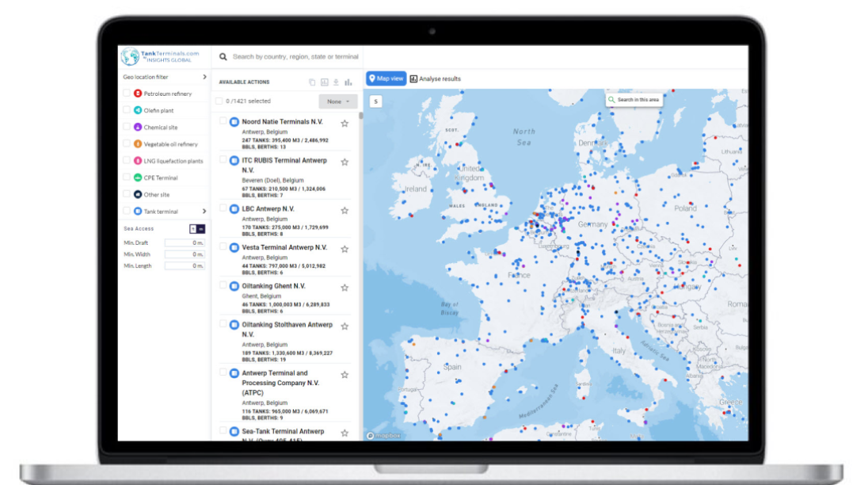The height and width of the screenshot is (485, 868).
Task: Star the Noord Natie Terminals N.V. entry
Action: [345, 123]
